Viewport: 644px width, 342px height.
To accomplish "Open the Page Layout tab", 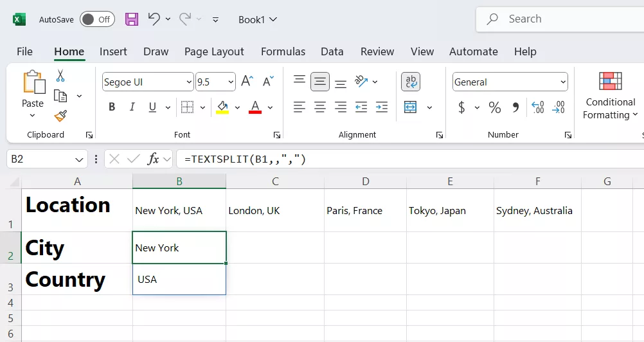I will pyautogui.click(x=214, y=51).
